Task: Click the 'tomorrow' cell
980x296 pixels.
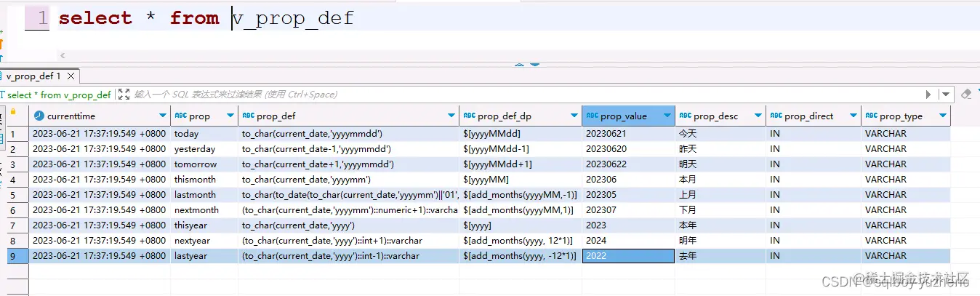Action: click(204, 164)
